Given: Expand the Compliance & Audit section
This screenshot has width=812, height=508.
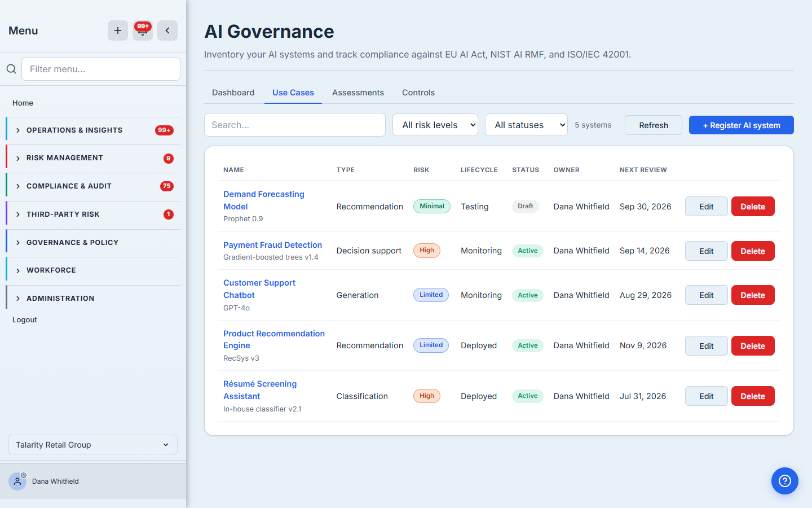Looking at the screenshot, I should (93, 186).
